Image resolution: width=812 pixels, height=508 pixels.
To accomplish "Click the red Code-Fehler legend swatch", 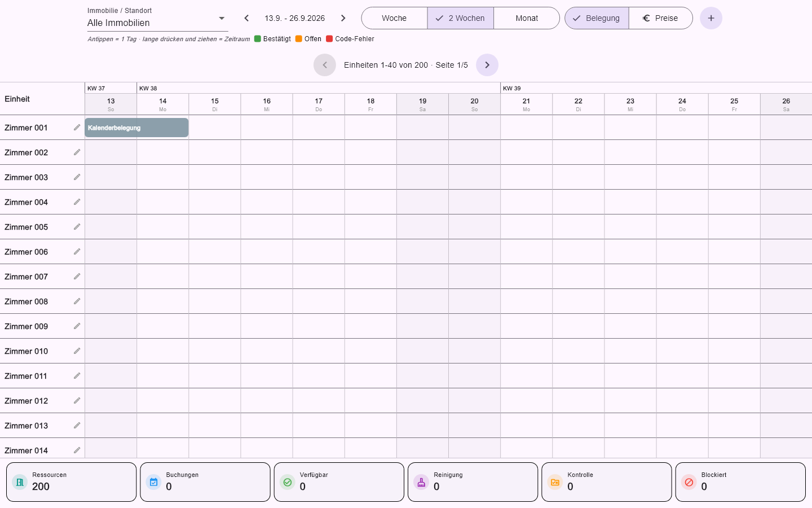I will pyautogui.click(x=329, y=39).
